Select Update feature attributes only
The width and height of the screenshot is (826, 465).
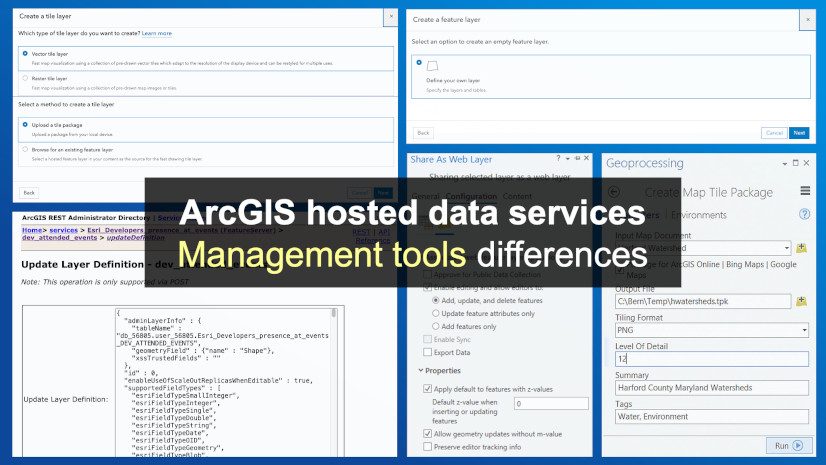pos(436,313)
